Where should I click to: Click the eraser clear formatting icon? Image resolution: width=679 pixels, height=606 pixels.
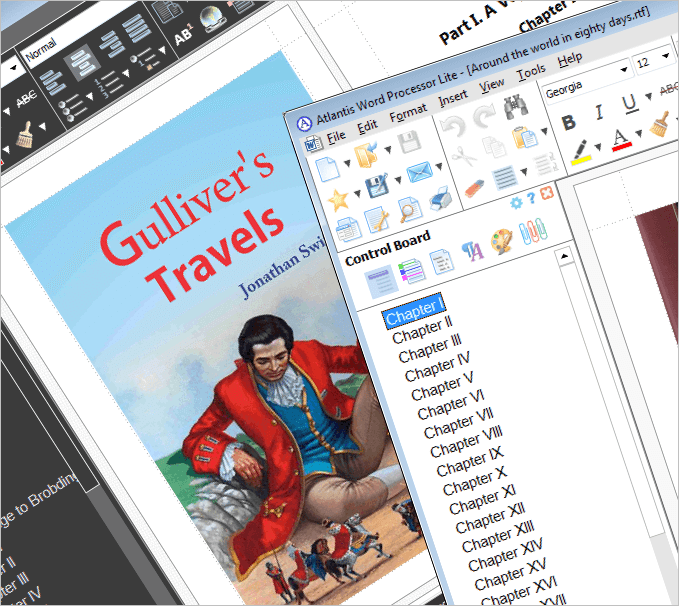tap(475, 188)
